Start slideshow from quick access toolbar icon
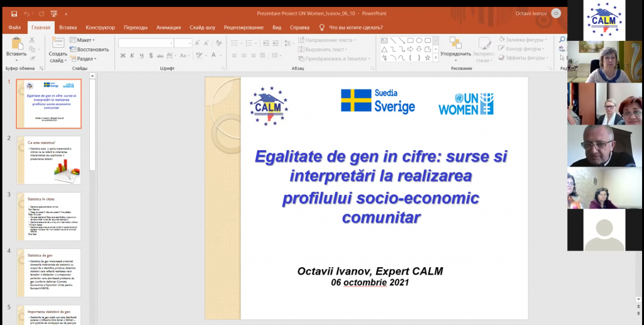This screenshot has width=644, height=325. [54, 14]
